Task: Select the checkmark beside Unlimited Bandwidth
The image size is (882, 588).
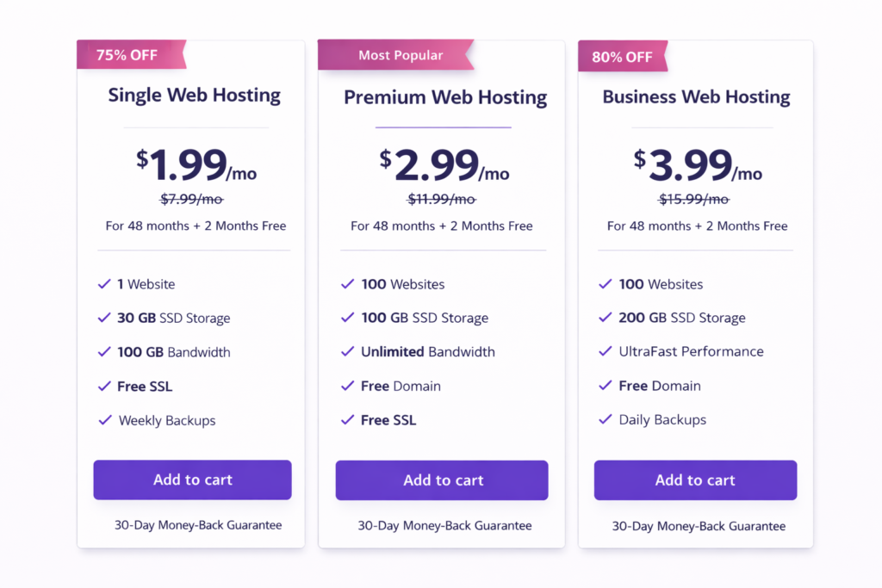Action: 348,352
